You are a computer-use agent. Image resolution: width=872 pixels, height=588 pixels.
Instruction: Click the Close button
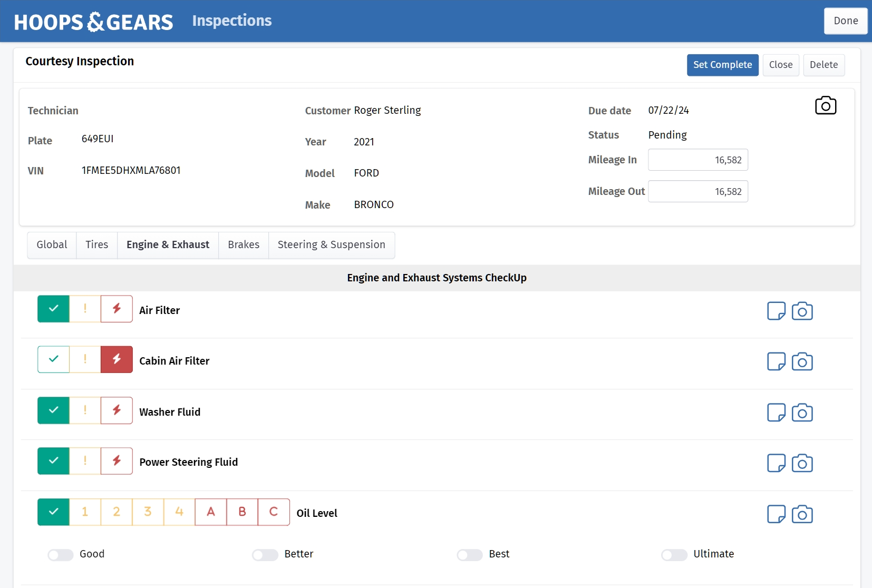(x=781, y=65)
